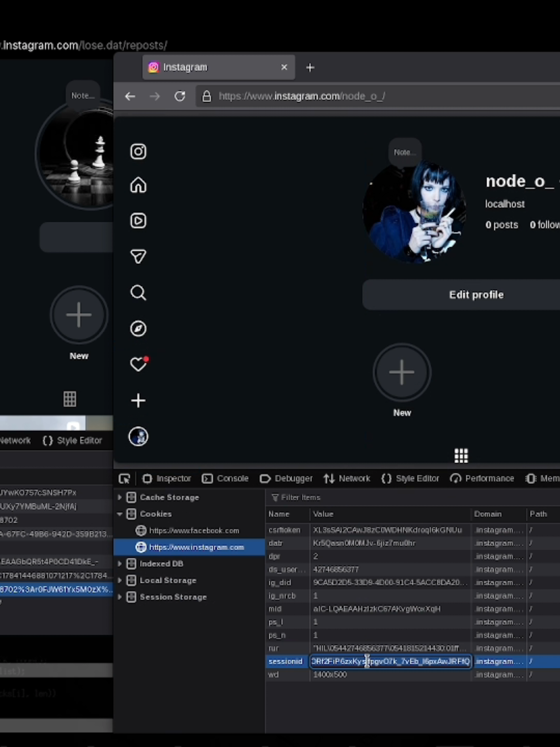This screenshot has width=560, height=747.
Task: Activate the element picker icon in devtools
Action: 125,478
